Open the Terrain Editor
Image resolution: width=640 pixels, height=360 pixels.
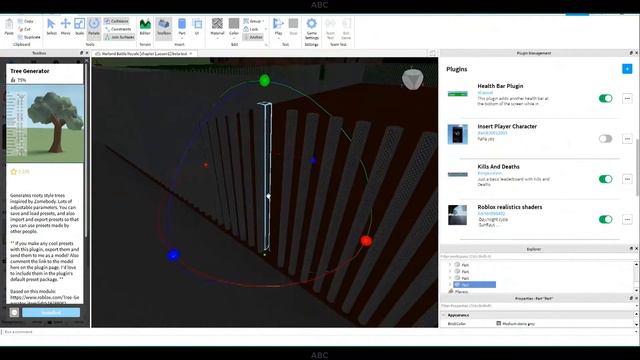145,27
